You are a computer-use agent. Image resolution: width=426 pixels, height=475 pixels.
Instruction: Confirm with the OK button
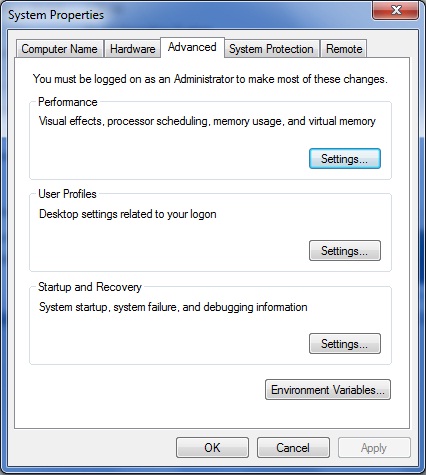212,448
